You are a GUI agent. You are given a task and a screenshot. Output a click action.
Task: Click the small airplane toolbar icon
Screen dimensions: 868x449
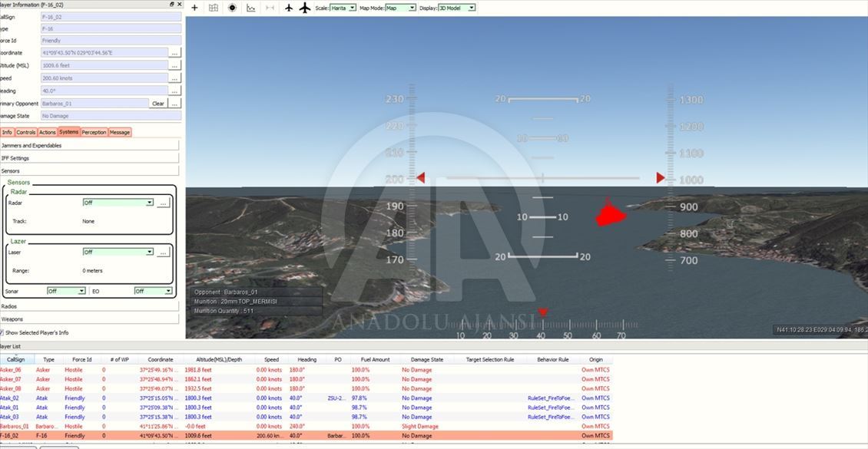(x=288, y=8)
